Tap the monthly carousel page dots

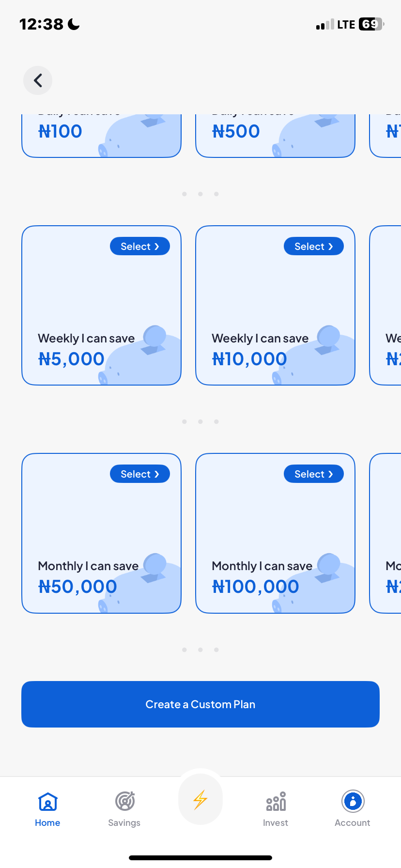(x=200, y=650)
